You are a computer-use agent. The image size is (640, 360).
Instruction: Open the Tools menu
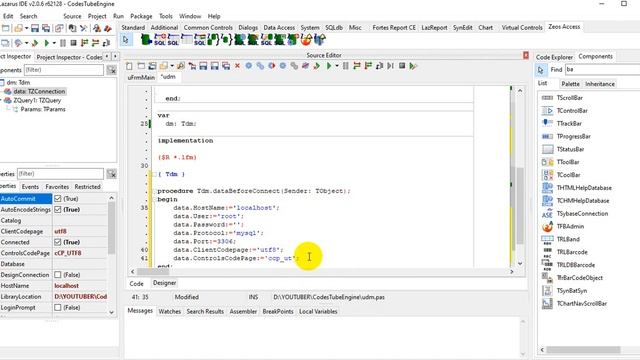pos(166,16)
